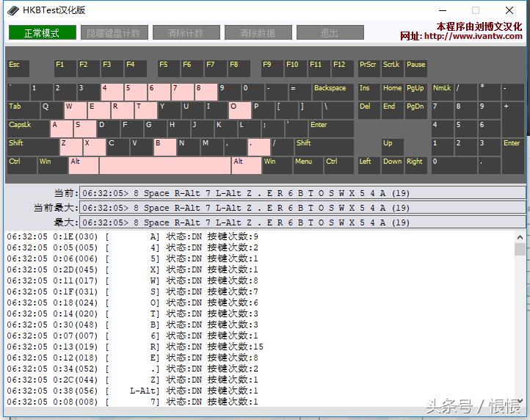Click the left Ctrl key tile

pos(22,166)
